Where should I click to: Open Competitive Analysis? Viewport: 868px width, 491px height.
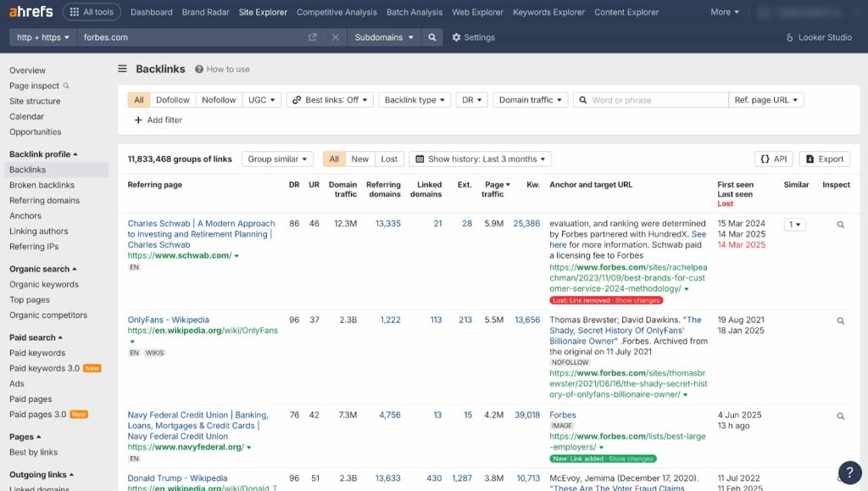(x=337, y=12)
